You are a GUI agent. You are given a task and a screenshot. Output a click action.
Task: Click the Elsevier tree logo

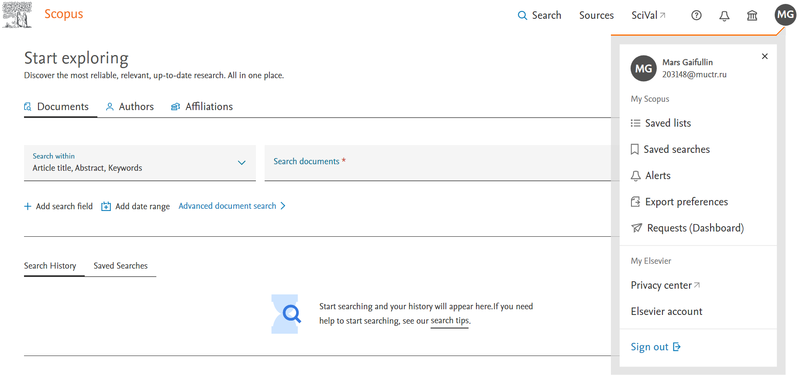17,15
